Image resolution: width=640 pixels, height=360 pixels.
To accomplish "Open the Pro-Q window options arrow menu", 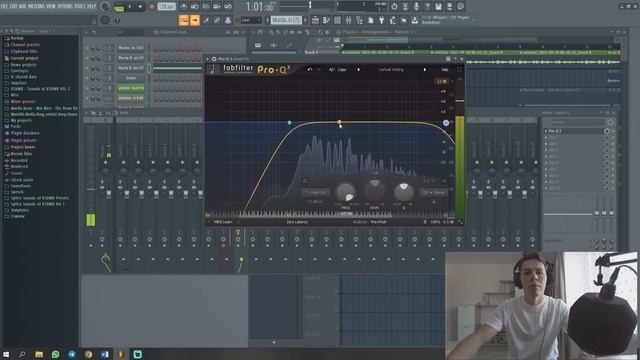I will pyautogui.click(x=208, y=59).
